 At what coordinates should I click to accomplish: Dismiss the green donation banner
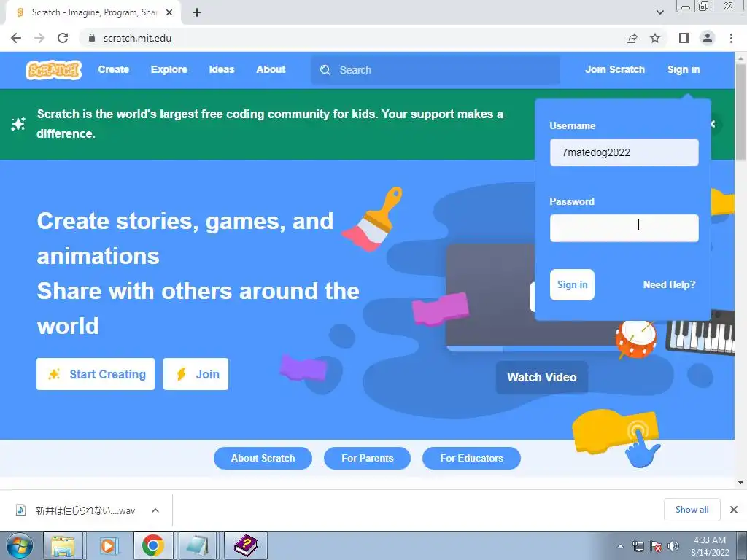(x=713, y=124)
